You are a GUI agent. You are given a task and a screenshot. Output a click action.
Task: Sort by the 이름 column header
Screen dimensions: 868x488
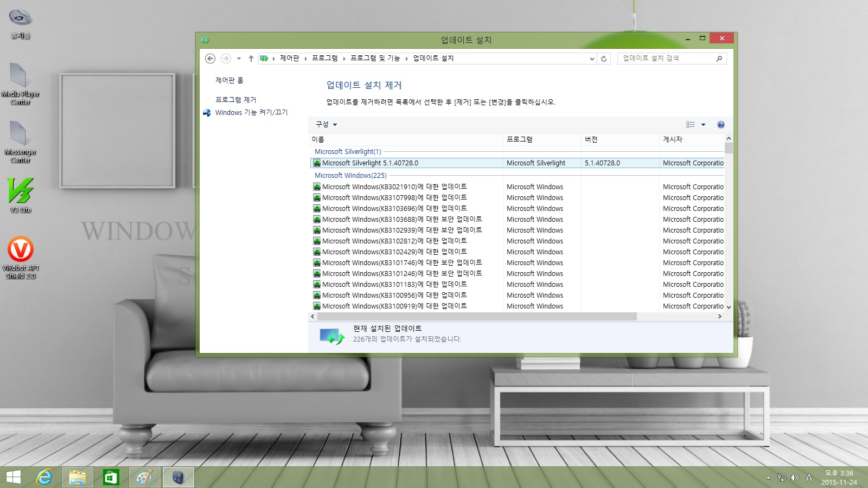coord(406,139)
